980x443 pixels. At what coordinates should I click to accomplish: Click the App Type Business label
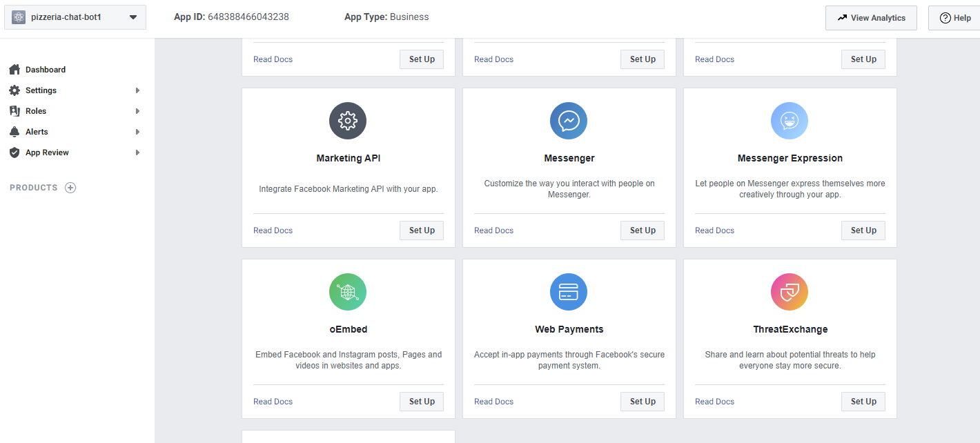coord(386,17)
